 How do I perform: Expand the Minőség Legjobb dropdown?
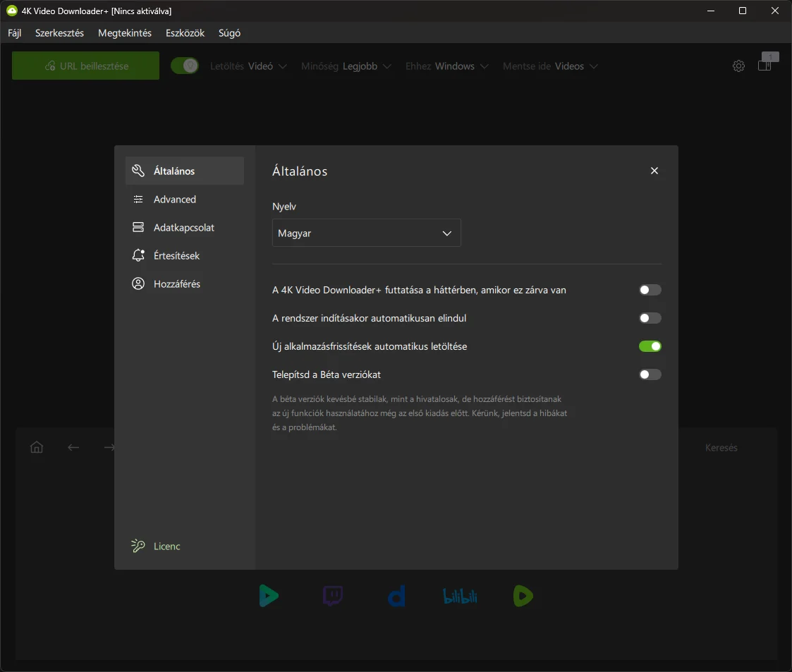[346, 66]
